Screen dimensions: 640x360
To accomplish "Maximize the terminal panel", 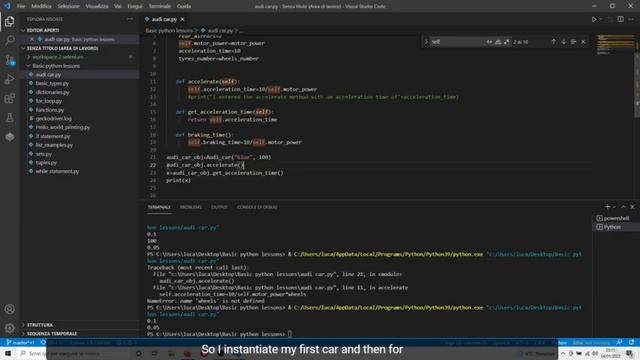I will pos(623,207).
